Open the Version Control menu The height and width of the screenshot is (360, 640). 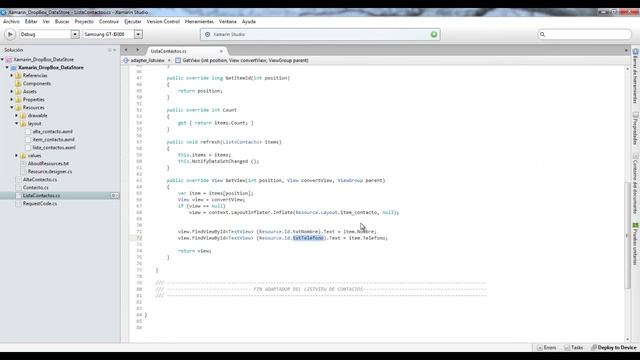pos(163,21)
